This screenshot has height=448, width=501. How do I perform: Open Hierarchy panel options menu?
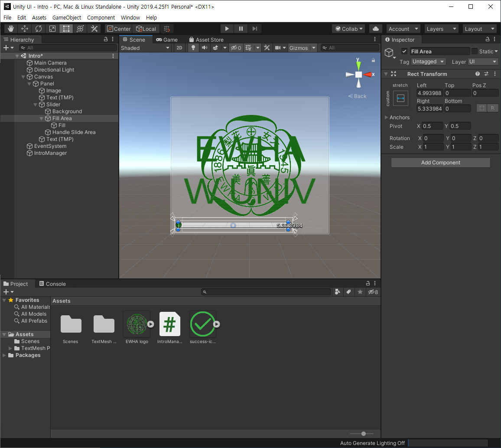click(x=113, y=39)
